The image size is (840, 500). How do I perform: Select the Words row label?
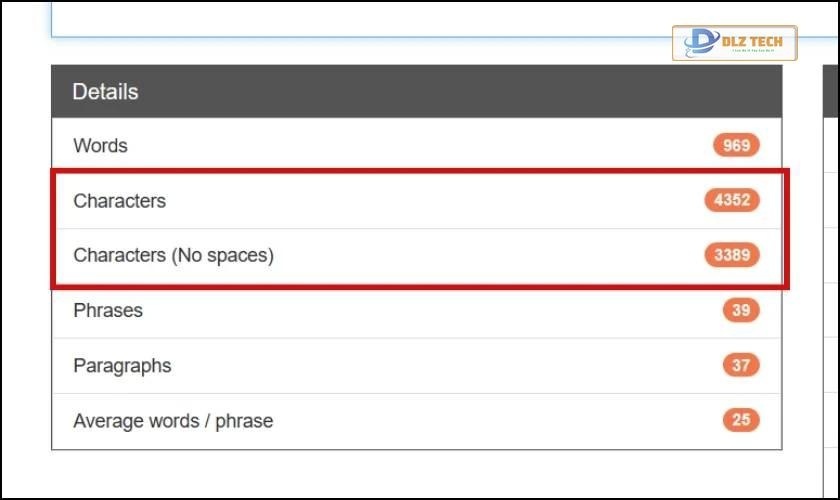[x=100, y=146]
